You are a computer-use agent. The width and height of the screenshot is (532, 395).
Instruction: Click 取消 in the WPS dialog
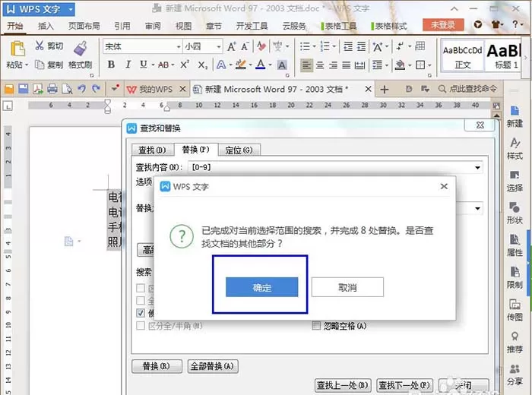click(x=347, y=288)
